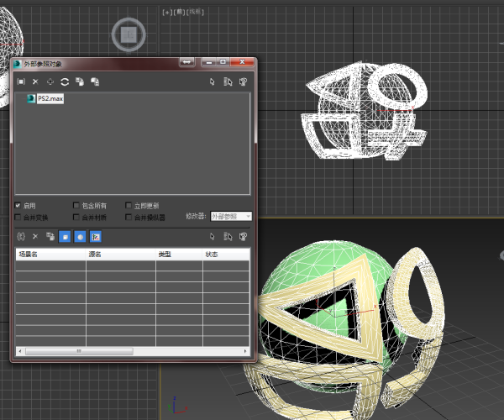Click the entity list horizontal scrollbar thumb
The width and height of the screenshot is (504, 420).
pyautogui.click(x=79, y=351)
